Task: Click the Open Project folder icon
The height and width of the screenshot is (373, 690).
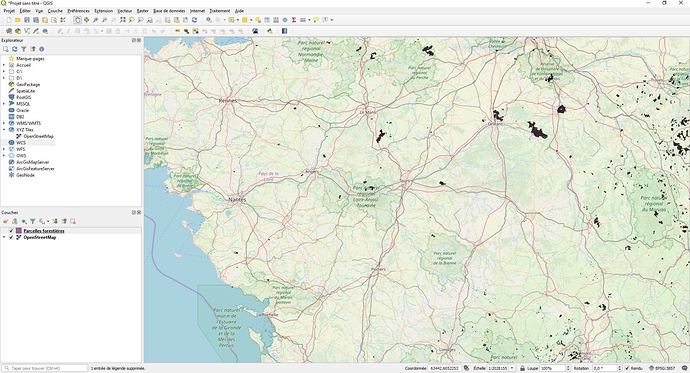Action: 18,20
